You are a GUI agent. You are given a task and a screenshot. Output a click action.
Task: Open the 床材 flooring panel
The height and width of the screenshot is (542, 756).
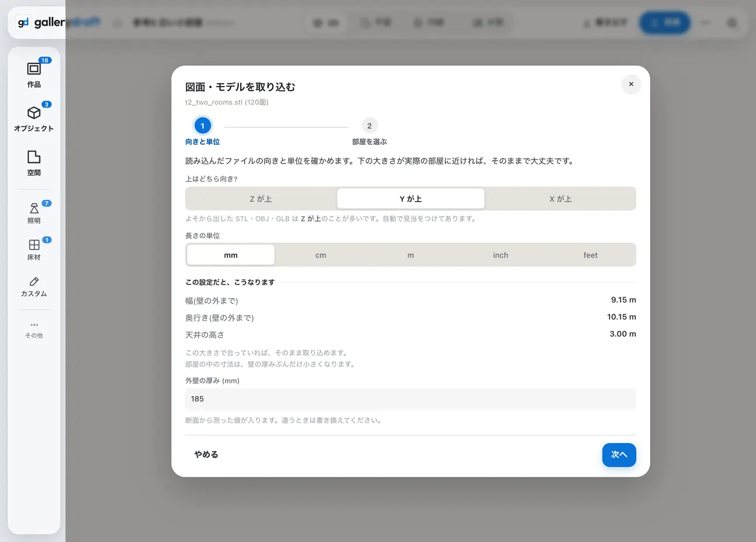(34, 249)
